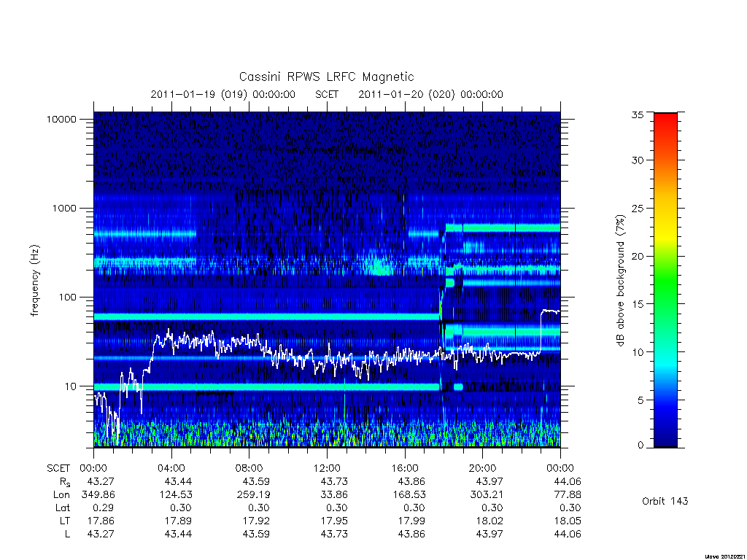The width and height of the screenshot is (747, 560).
Task: Click the '12:00' SCET time label
Action: [327, 468]
